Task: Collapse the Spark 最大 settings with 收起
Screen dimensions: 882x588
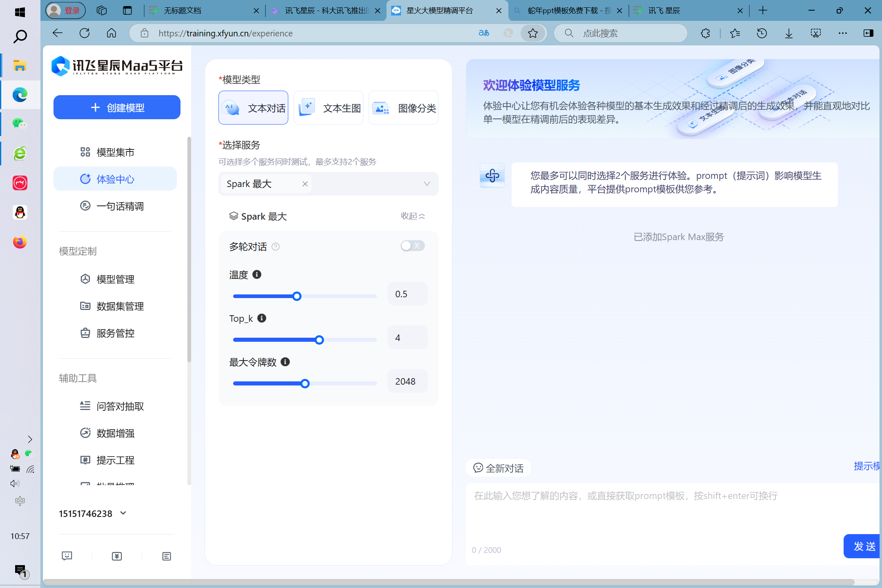Action: point(413,216)
